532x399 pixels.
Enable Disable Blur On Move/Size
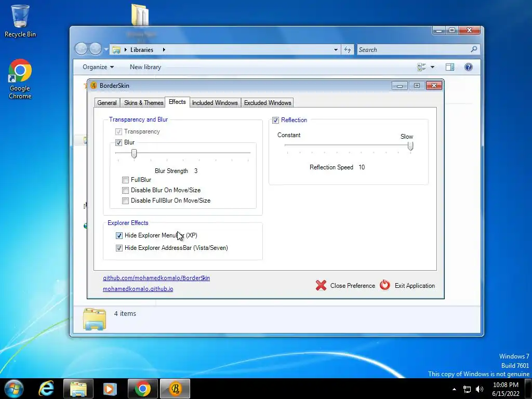pos(126,190)
